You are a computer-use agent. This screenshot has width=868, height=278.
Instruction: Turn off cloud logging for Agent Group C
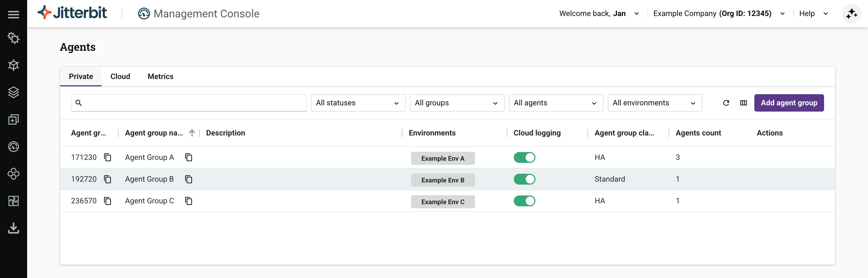click(524, 201)
